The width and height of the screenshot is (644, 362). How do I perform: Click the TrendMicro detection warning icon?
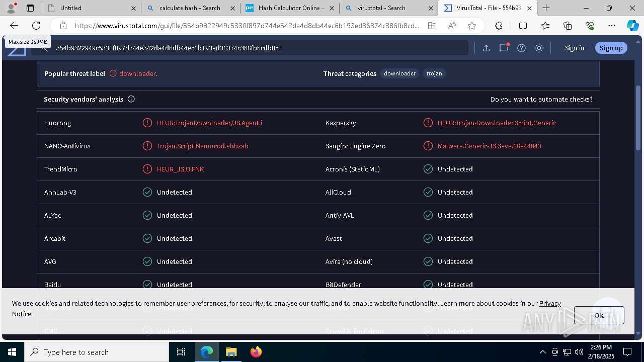[147, 169]
